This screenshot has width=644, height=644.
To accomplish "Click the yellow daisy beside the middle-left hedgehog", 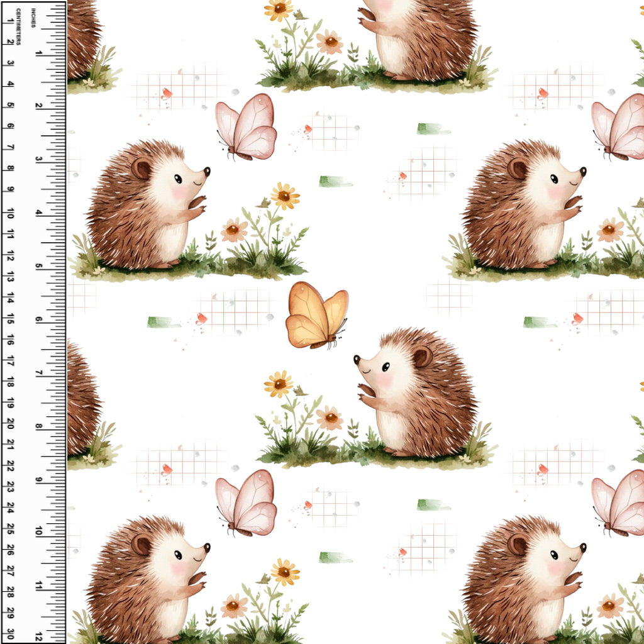I will (285, 196).
